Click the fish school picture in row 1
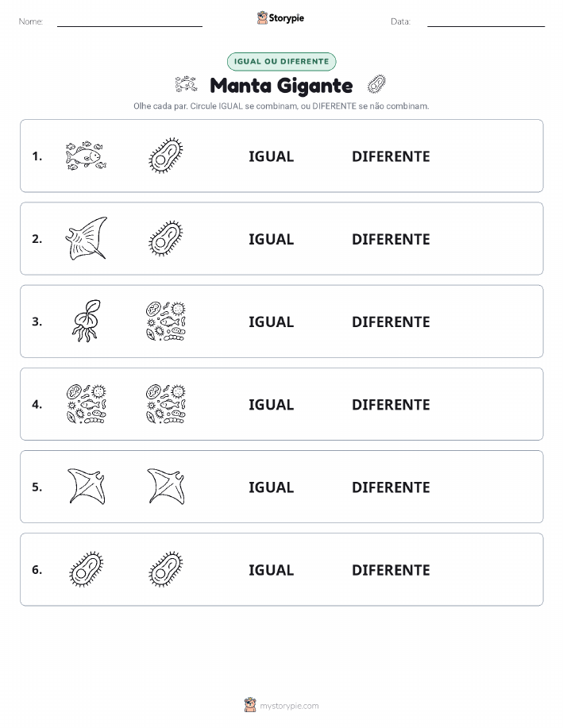The image size is (563, 728). tap(86, 156)
